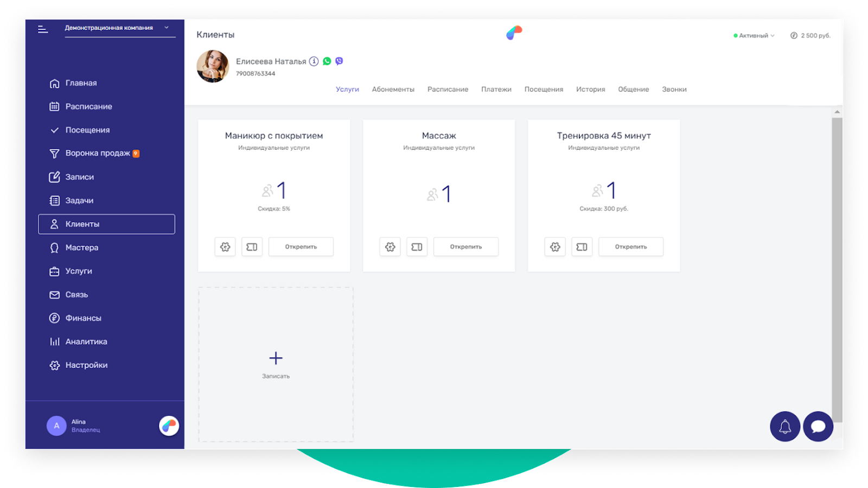Open the chat support bubble
This screenshot has height=488, width=868.
tap(818, 427)
